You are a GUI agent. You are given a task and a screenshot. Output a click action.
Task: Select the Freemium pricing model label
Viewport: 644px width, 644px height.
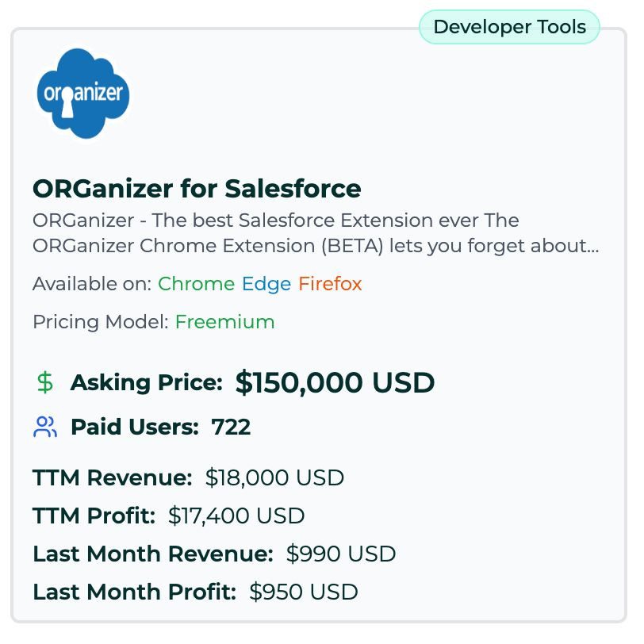(x=225, y=321)
